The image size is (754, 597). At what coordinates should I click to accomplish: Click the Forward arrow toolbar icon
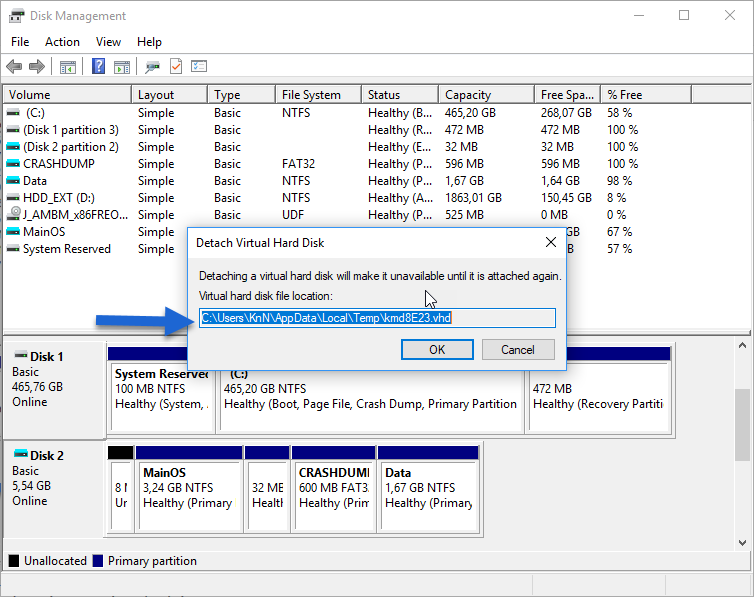click(x=37, y=66)
